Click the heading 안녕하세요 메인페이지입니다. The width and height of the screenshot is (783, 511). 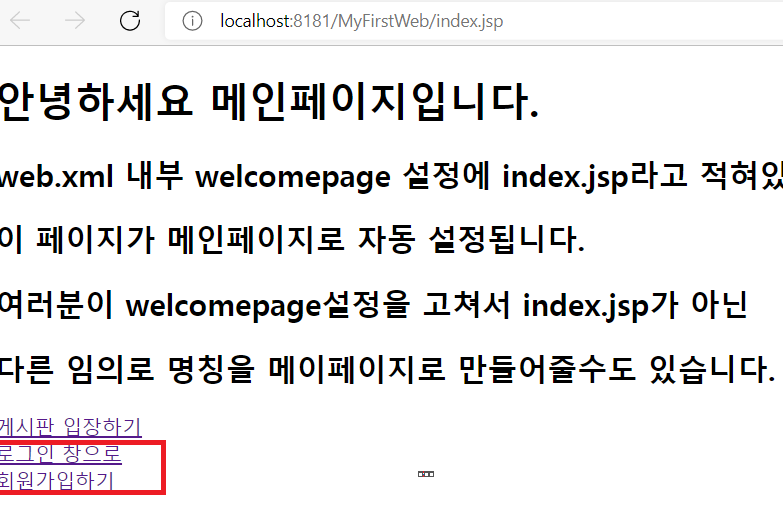click(x=270, y=102)
